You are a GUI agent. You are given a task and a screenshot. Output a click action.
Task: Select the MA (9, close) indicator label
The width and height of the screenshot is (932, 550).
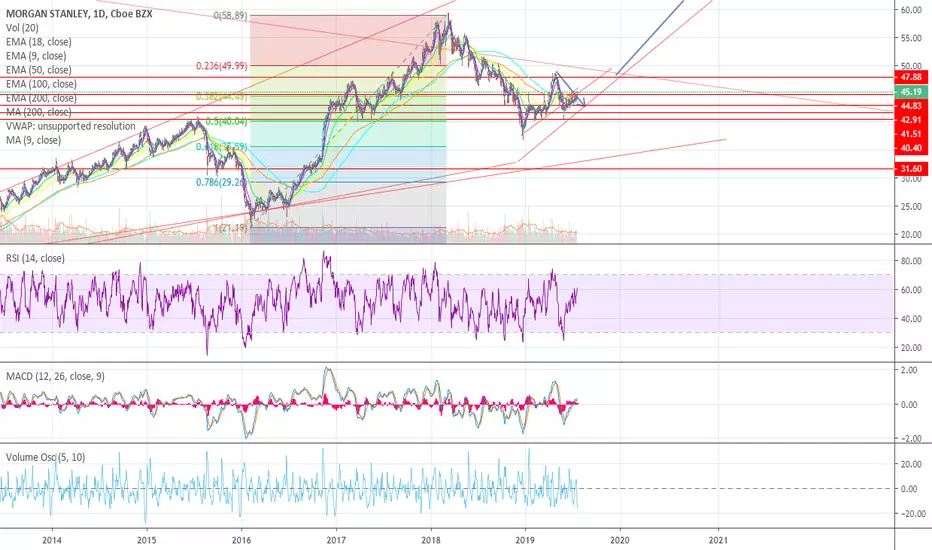[33, 140]
